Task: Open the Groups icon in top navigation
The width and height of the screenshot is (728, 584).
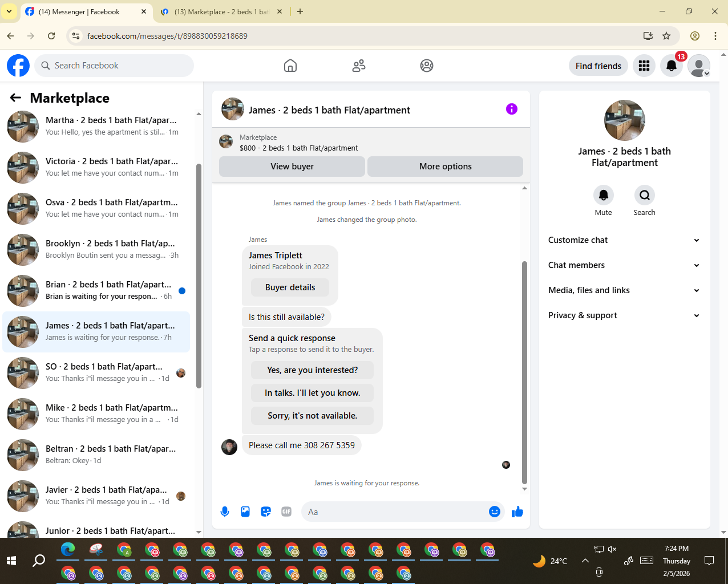Action: pyautogui.click(x=427, y=66)
